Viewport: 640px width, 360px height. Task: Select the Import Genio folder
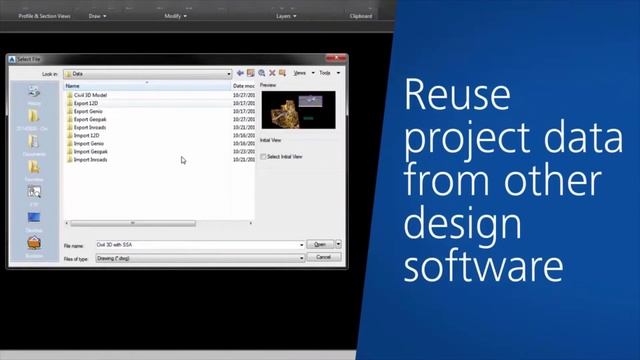pos(85,144)
